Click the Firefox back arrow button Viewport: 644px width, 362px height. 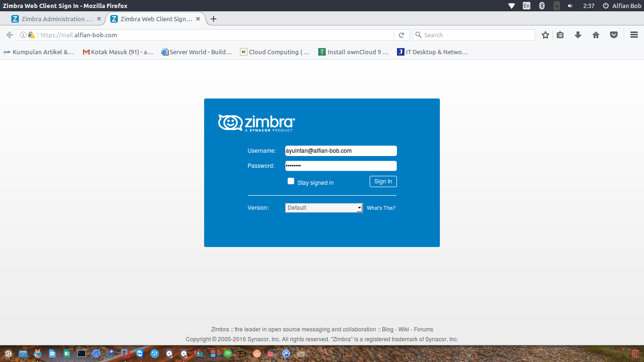pyautogui.click(x=9, y=35)
